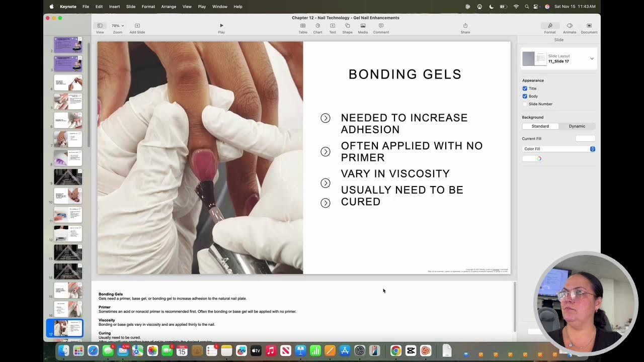
Task: Open the App Store from the Dock
Action: 345,350
